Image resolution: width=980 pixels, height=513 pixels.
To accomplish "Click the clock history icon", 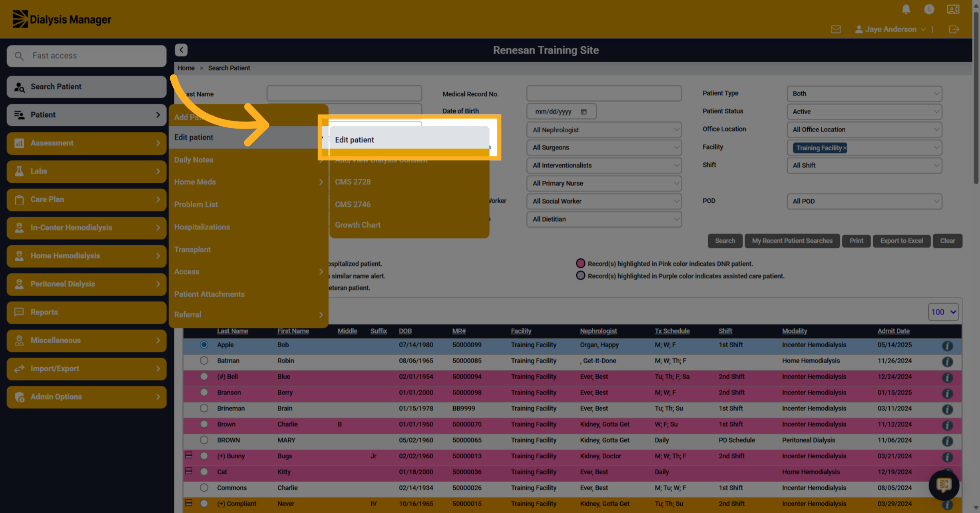I will [x=929, y=9].
